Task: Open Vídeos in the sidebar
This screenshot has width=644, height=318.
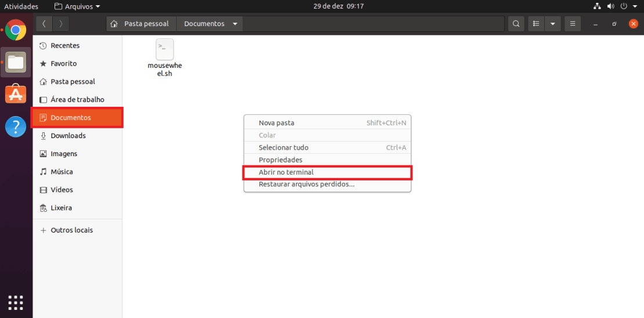Action: click(x=78, y=190)
